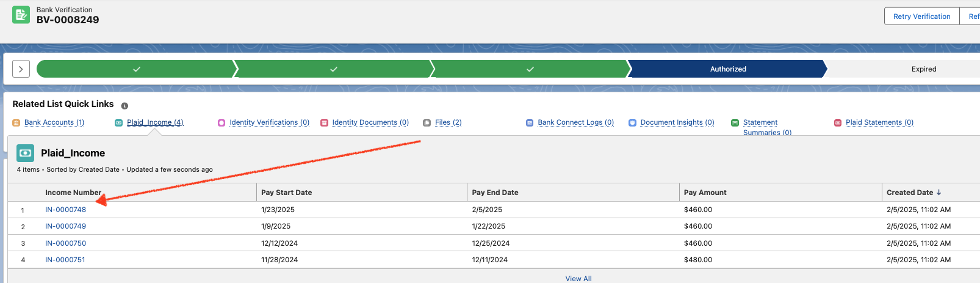Screen dimensions: 980x283
Task: Open the Plaid_Income list title
Action: (x=73, y=153)
